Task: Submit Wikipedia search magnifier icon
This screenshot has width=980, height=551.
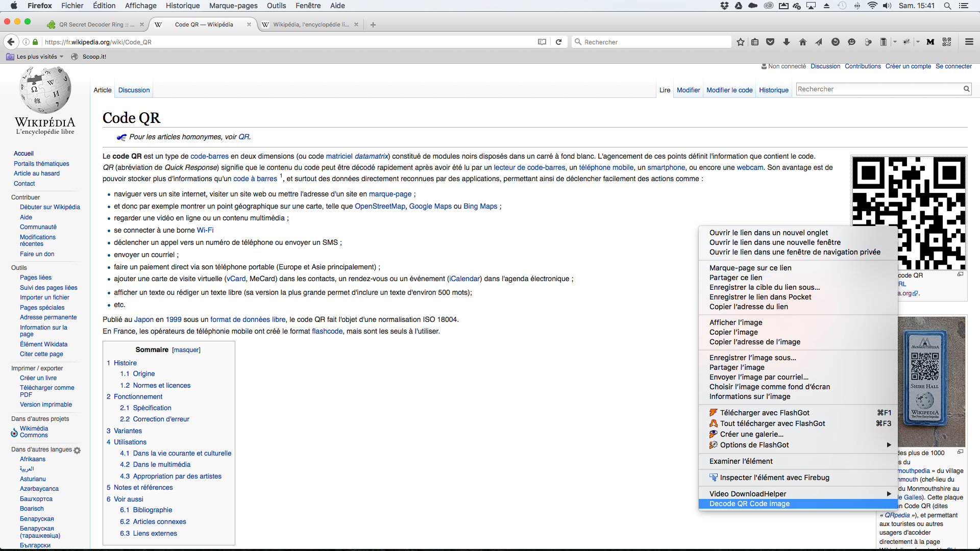Action: click(966, 89)
